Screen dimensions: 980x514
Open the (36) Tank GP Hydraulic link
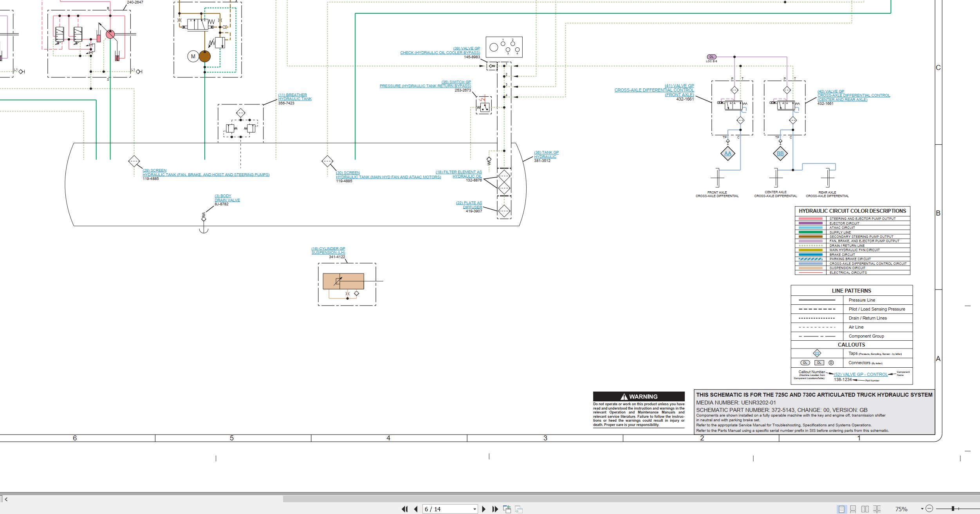[546, 155]
